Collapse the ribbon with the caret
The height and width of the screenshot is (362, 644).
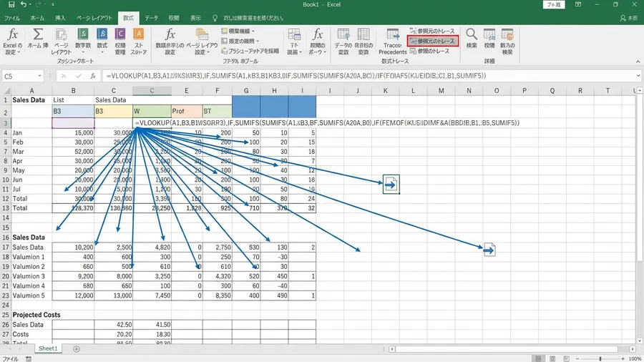point(638,62)
